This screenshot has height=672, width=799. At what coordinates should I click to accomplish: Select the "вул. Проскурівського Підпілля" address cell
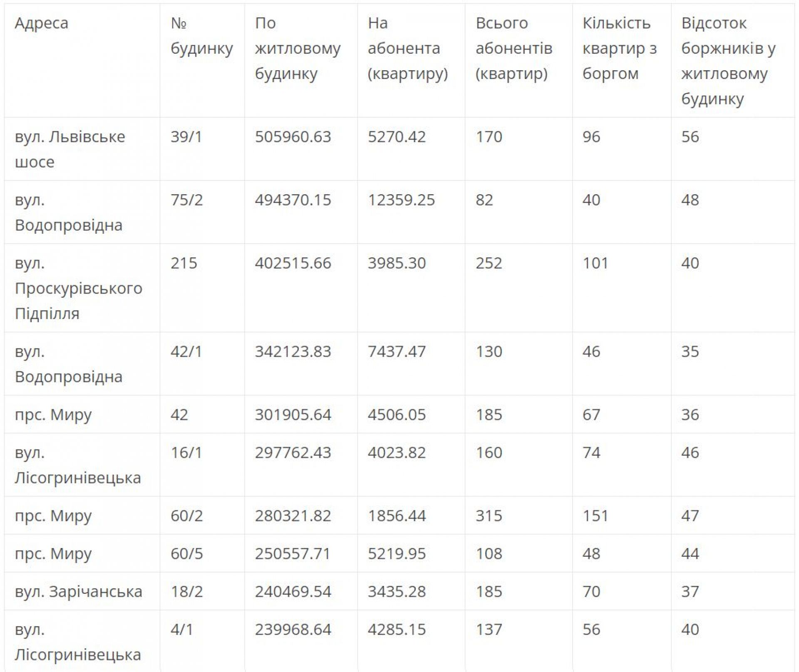coord(78,288)
